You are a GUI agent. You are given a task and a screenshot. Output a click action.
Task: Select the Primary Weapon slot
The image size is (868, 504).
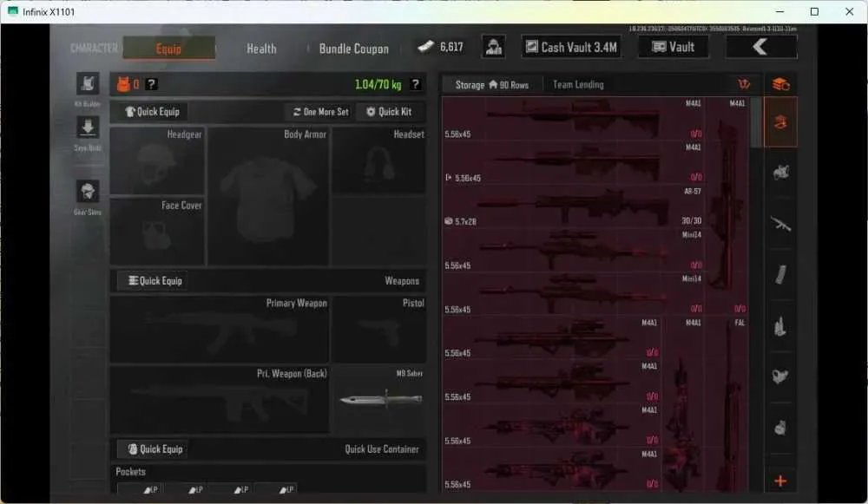(x=220, y=329)
